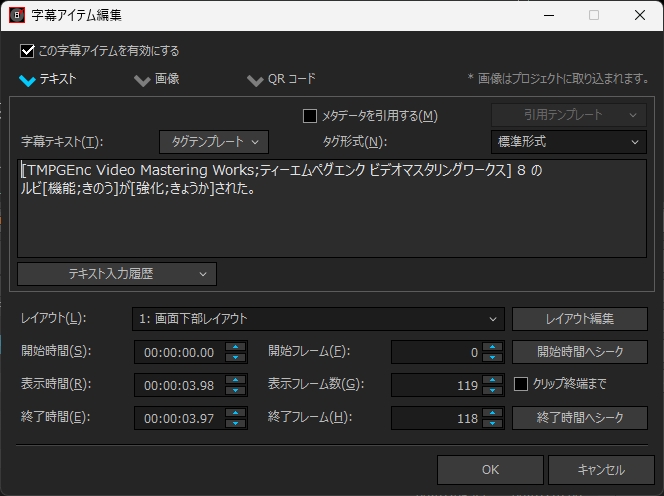
Task: Click the レイアウト編集 button
Action: 580,319
